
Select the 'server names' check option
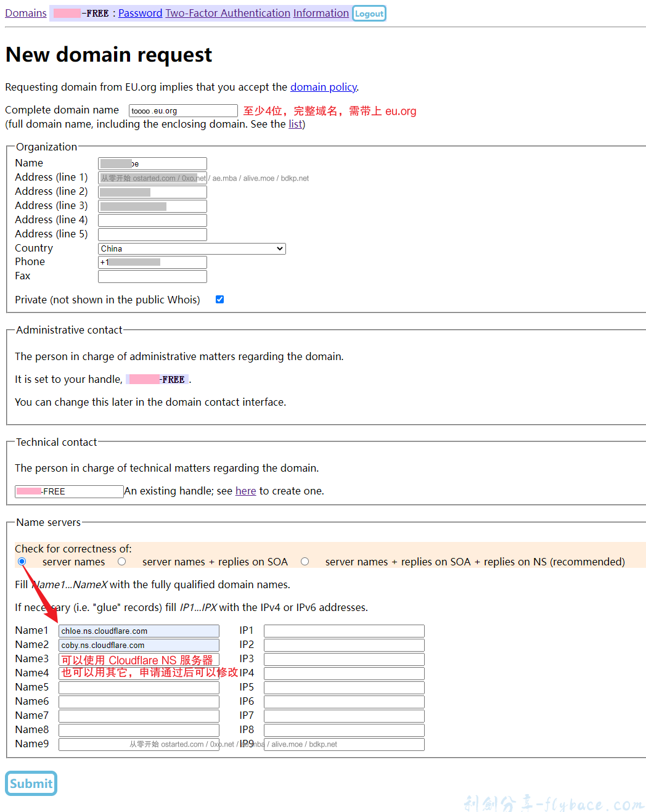pos(22,562)
